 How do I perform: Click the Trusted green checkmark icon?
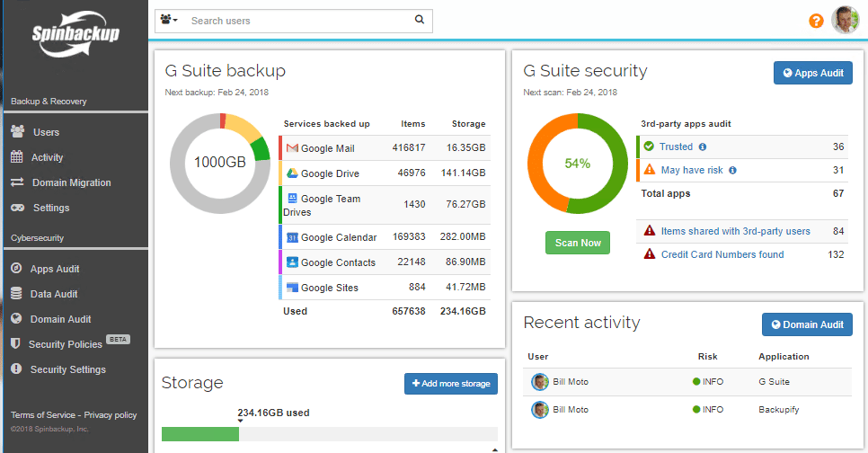[649, 147]
